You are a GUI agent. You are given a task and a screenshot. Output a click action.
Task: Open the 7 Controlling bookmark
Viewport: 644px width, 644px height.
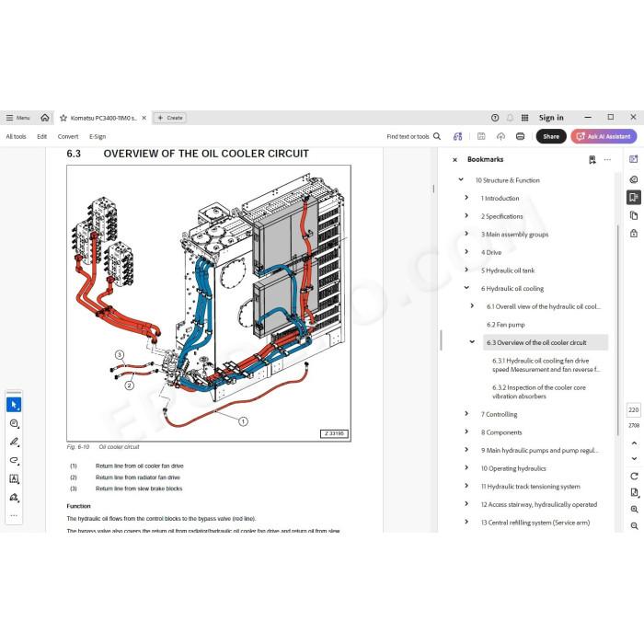tap(499, 414)
